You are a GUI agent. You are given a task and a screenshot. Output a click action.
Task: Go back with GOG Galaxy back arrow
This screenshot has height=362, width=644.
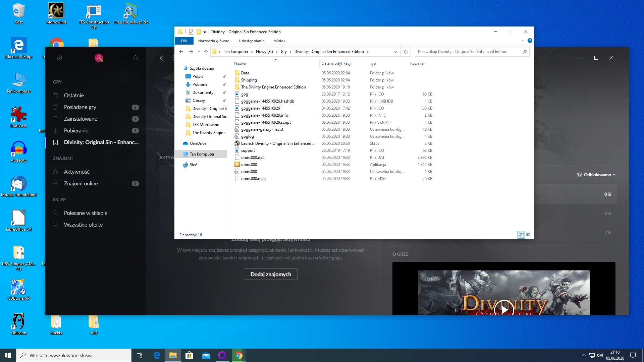[162, 58]
